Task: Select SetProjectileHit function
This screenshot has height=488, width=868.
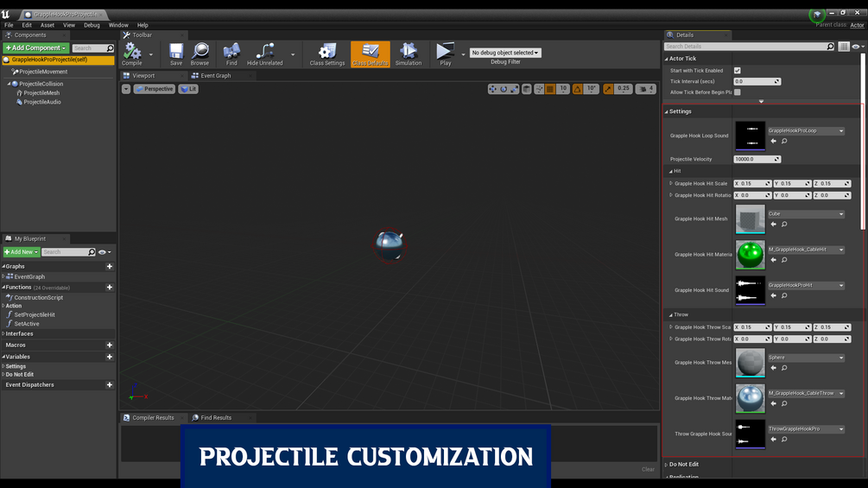Action: (x=35, y=314)
